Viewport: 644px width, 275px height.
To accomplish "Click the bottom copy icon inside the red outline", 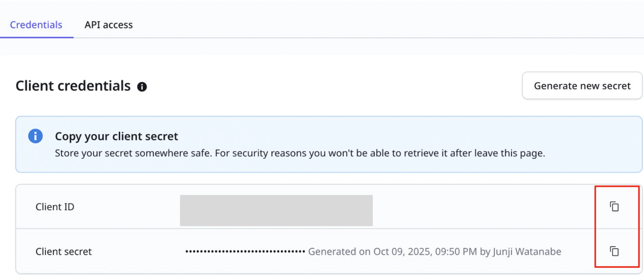I will coord(614,251).
